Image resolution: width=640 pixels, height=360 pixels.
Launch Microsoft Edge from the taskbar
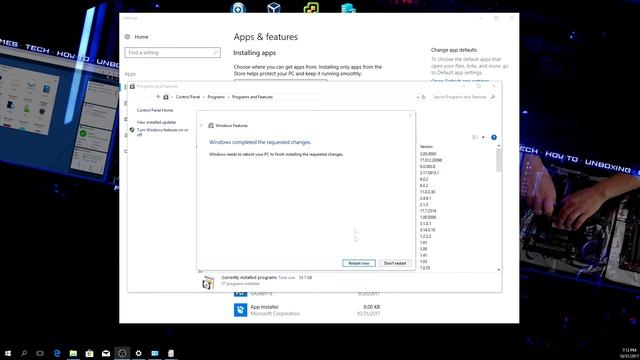click(x=57, y=353)
